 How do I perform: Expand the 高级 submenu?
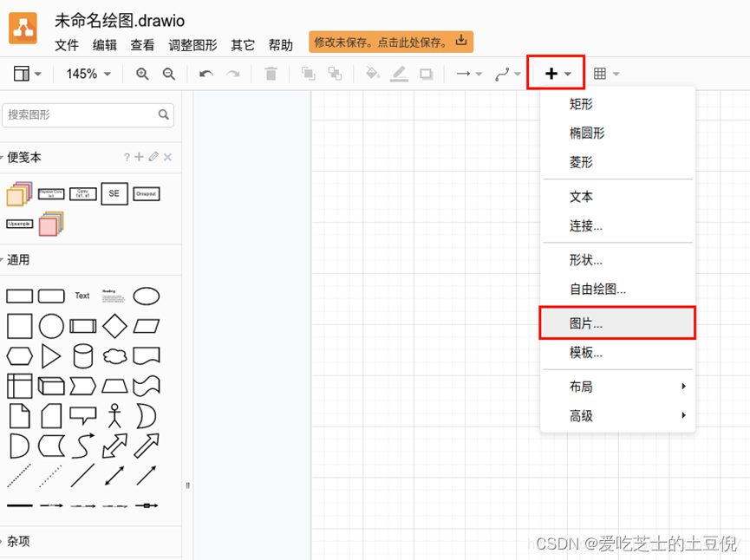[617, 415]
